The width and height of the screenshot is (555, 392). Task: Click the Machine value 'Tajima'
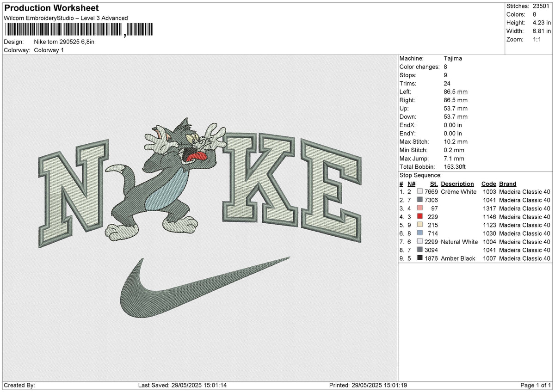click(453, 58)
